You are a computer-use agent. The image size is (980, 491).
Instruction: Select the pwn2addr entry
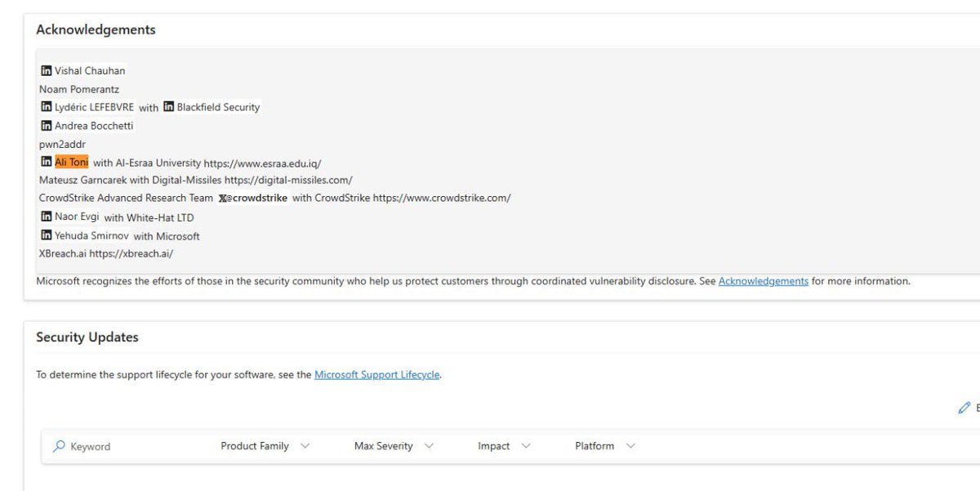pos(62,144)
